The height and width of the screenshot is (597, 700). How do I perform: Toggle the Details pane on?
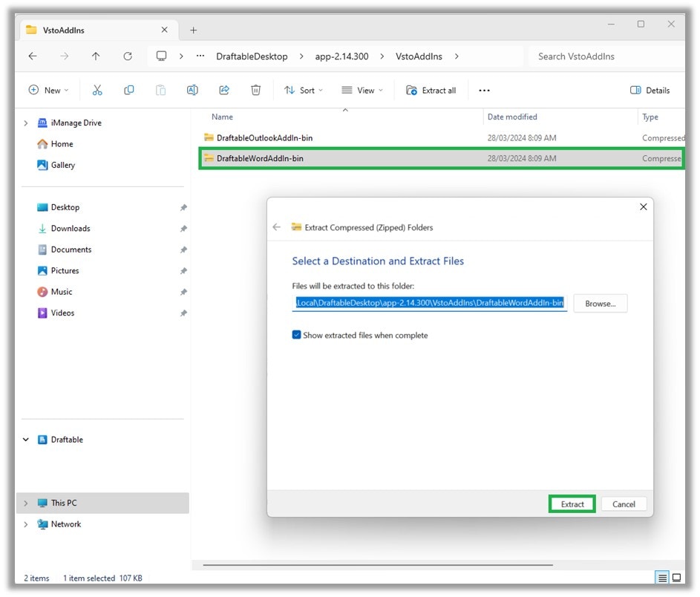click(650, 90)
